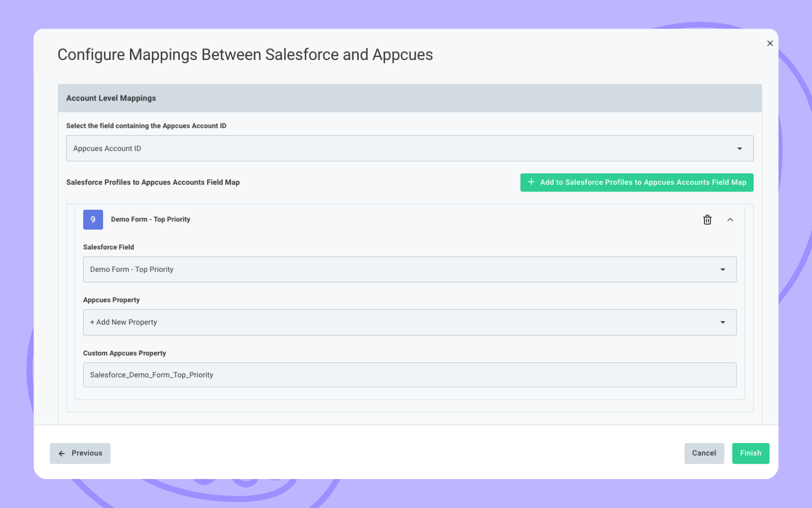Go back with the Previous button
The width and height of the screenshot is (812, 508).
[x=80, y=453]
